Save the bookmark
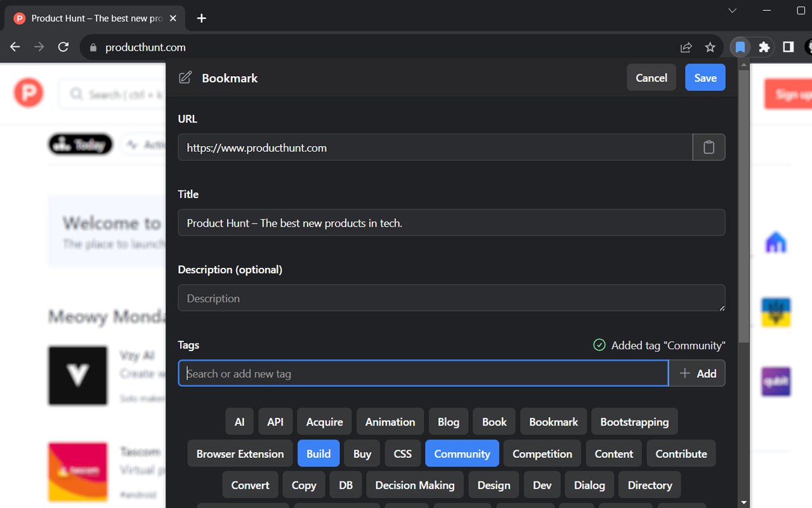This screenshot has height=508, width=812. pos(705,77)
